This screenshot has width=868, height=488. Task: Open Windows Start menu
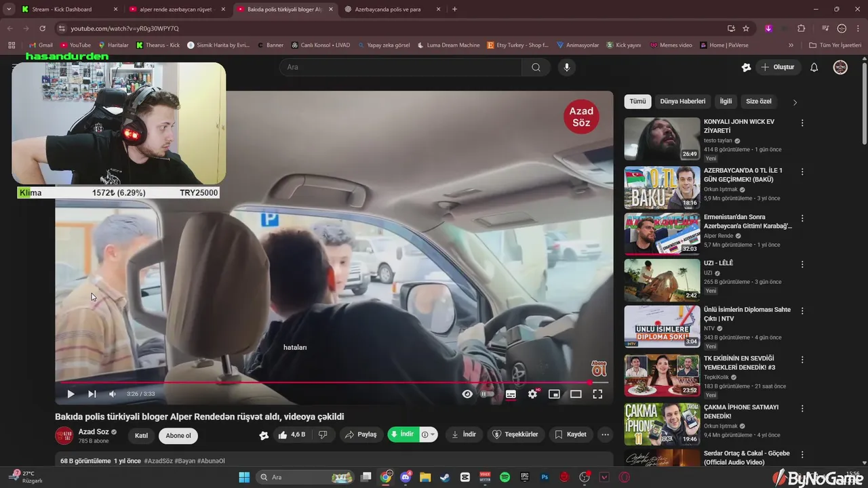pos(244,477)
